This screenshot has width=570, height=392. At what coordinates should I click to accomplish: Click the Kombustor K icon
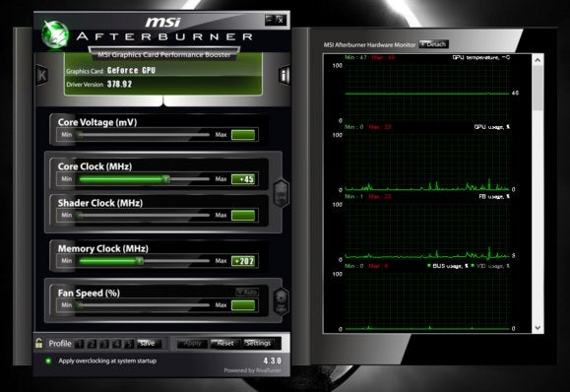pyautogui.click(x=42, y=75)
